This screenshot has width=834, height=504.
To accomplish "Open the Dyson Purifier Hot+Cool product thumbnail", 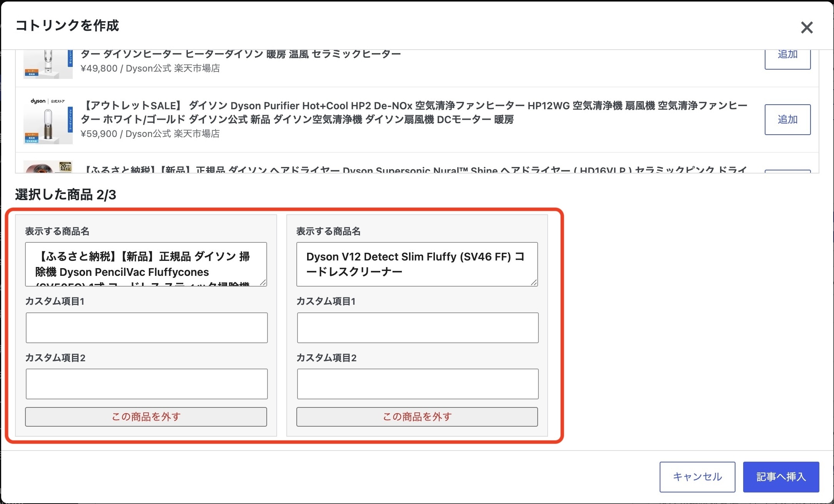I will click(48, 120).
